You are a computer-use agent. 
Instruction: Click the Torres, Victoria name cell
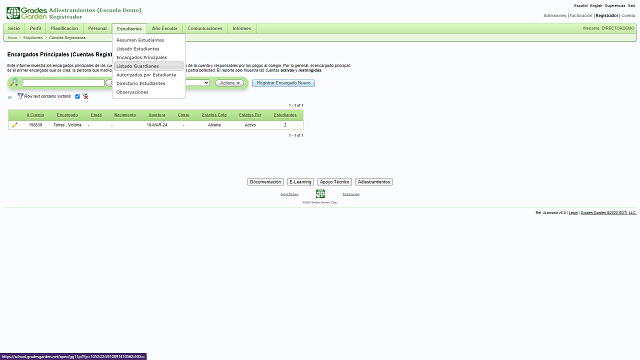pyautogui.click(x=67, y=125)
